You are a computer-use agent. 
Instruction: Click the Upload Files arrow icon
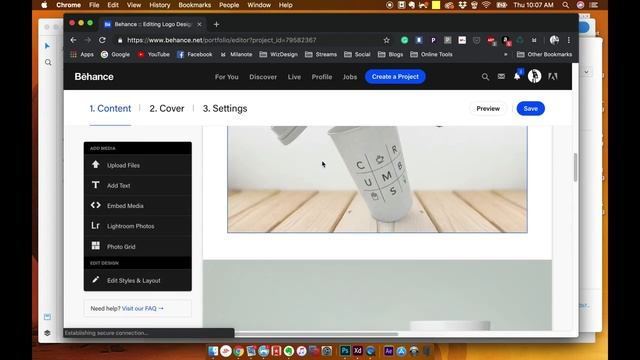pos(96,164)
